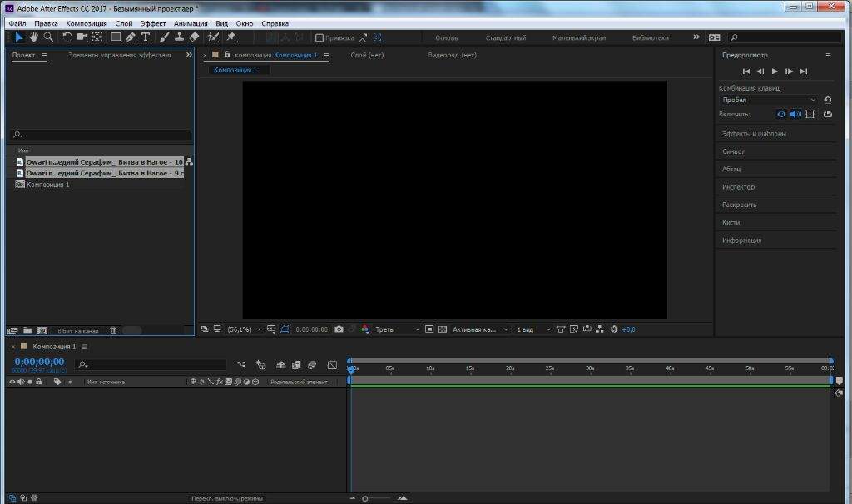Viewport: 852px width, 504px height.
Task: Open the Эффект menu
Action: (153, 23)
